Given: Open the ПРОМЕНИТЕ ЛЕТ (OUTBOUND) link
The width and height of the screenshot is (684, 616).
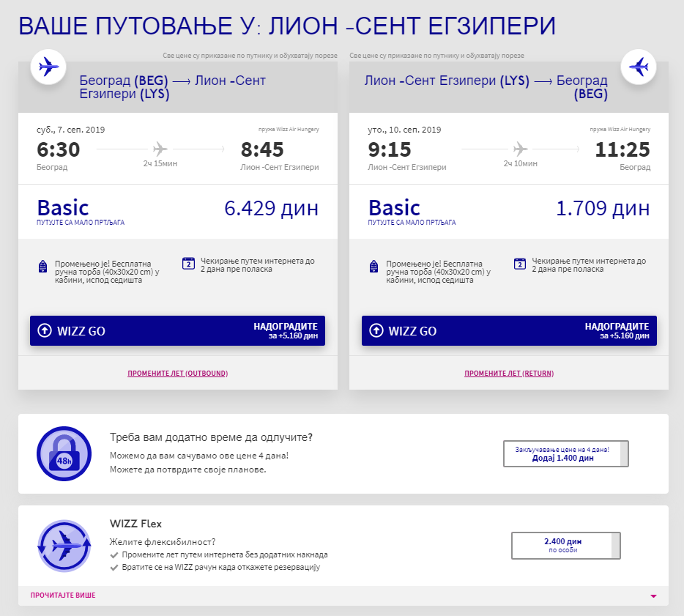Looking at the screenshot, I should coord(177,374).
